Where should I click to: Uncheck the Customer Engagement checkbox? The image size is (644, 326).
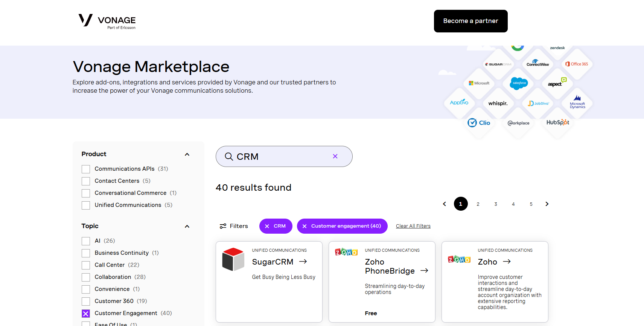coord(86,314)
